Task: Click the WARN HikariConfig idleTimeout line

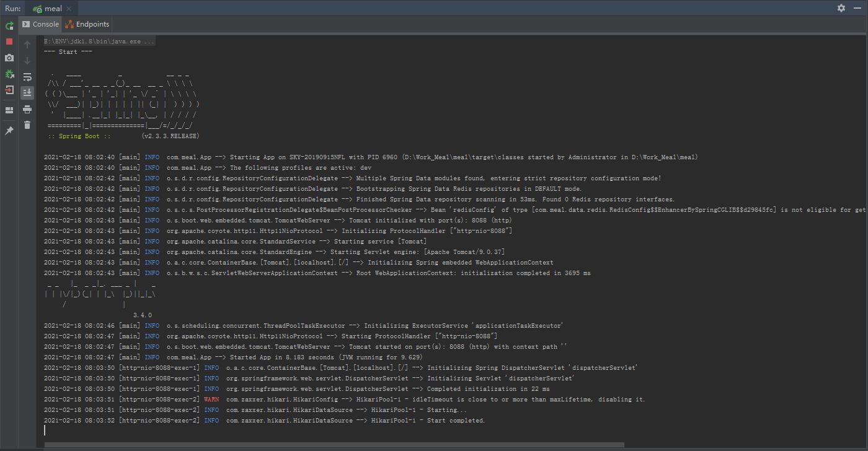Action: pos(344,400)
